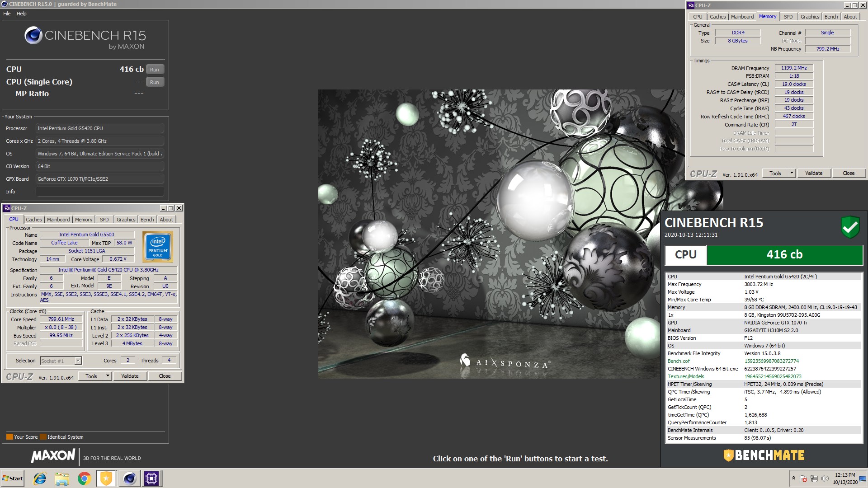Click the orange Your Score legend swatch
This screenshot has width=868, height=488.
coord(9,437)
